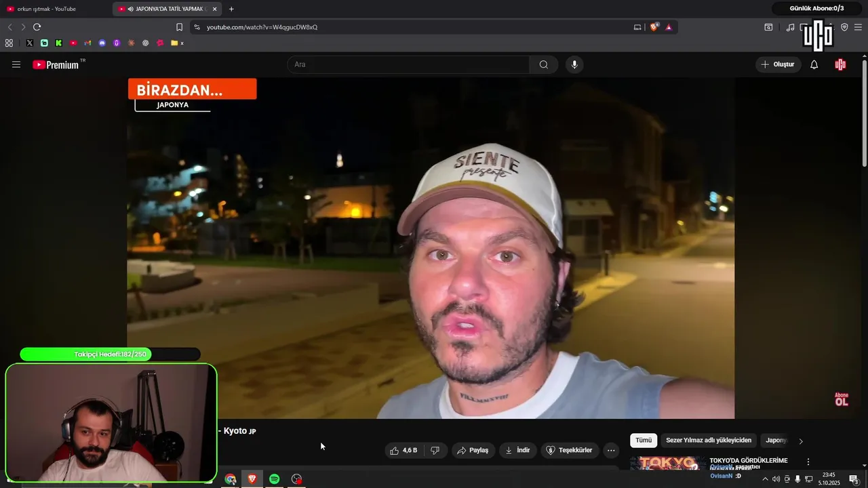Open the volume control in system tray

pyautogui.click(x=776, y=479)
